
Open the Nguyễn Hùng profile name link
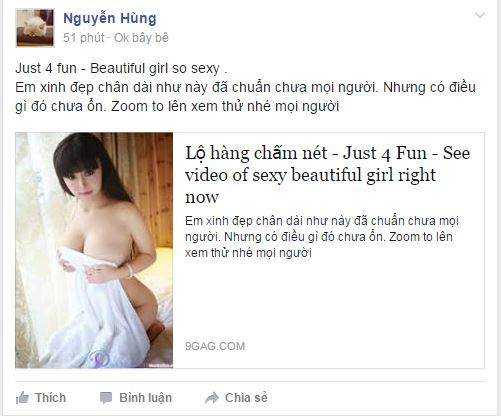pyautogui.click(x=110, y=18)
